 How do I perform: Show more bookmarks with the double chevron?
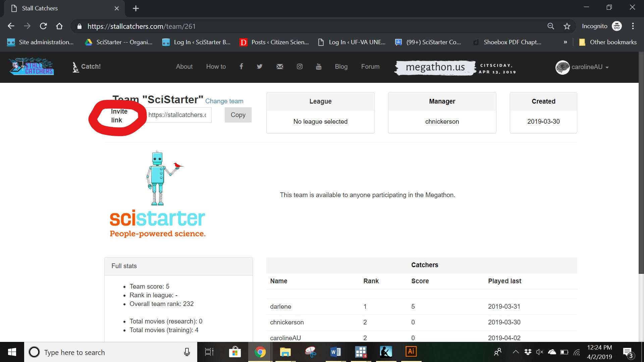tap(566, 42)
